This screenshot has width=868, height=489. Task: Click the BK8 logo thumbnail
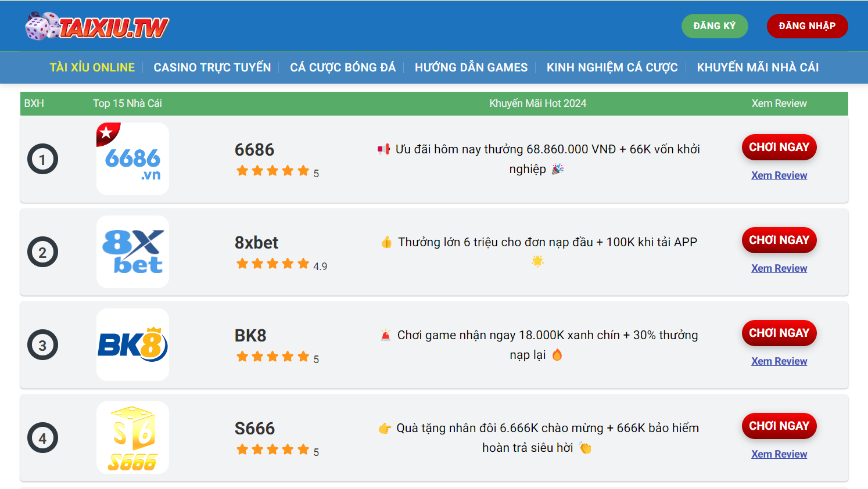pos(132,344)
